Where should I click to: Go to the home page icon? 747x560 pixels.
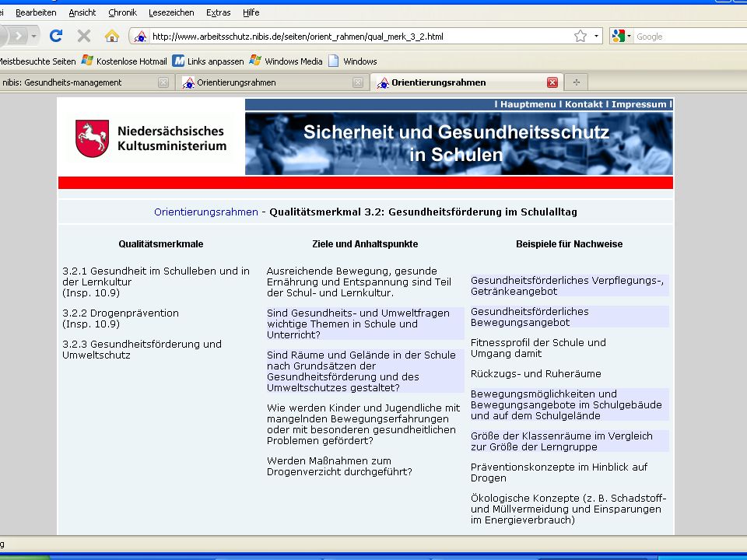112,36
